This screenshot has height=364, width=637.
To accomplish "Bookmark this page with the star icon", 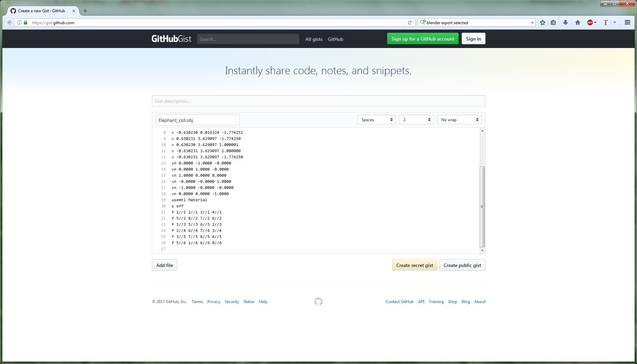I will point(543,22).
